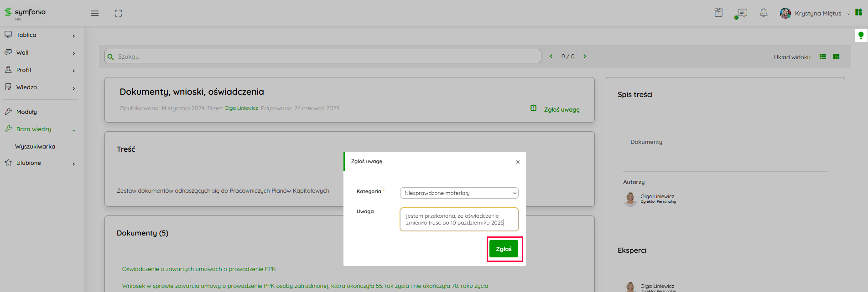
Task: Expand the Tablica sidebar menu
Action: click(x=39, y=35)
